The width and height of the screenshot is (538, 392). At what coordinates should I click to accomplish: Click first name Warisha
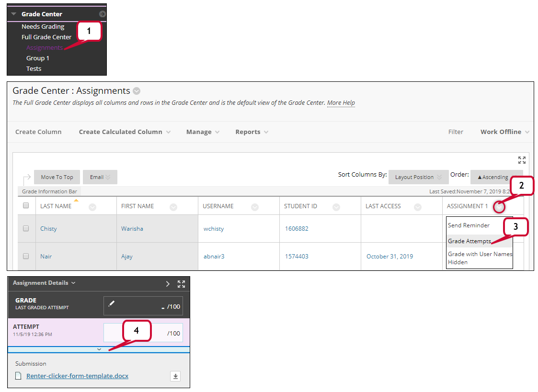[x=132, y=229]
